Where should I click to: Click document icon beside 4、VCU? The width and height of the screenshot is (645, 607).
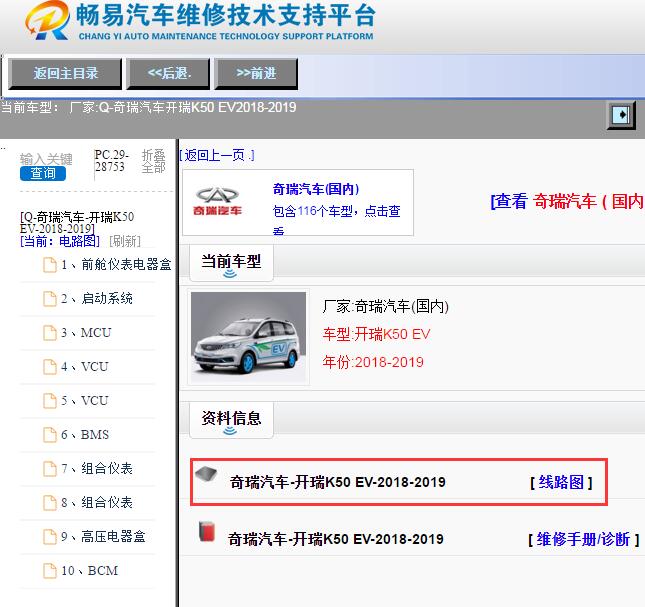coord(50,366)
